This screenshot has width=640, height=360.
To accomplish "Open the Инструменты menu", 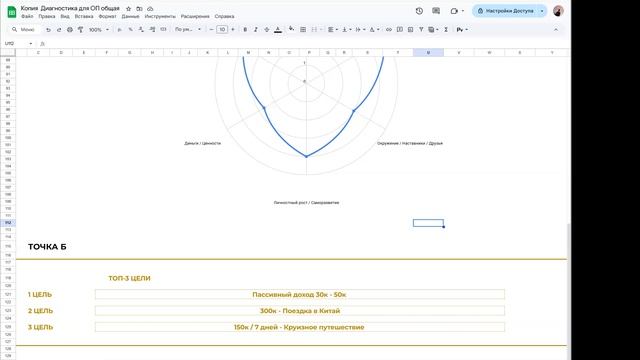I will coord(160,16).
